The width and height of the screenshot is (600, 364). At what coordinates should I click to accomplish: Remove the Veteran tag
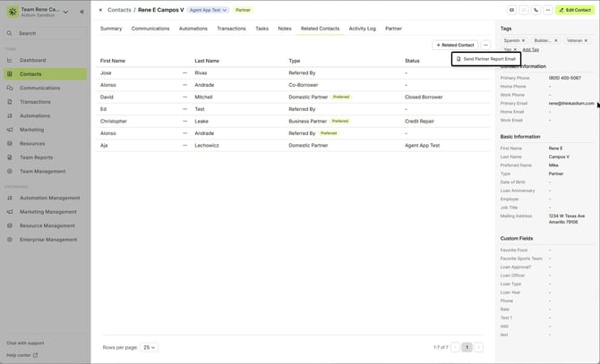click(x=587, y=40)
